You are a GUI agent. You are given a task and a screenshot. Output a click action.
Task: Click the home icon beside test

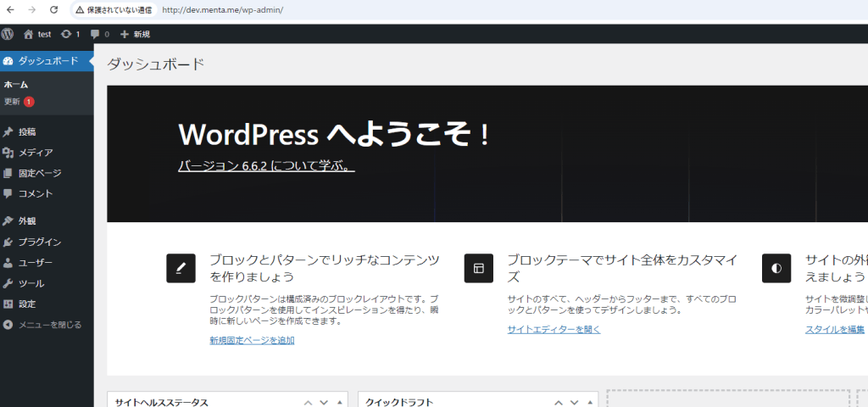click(29, 34)
